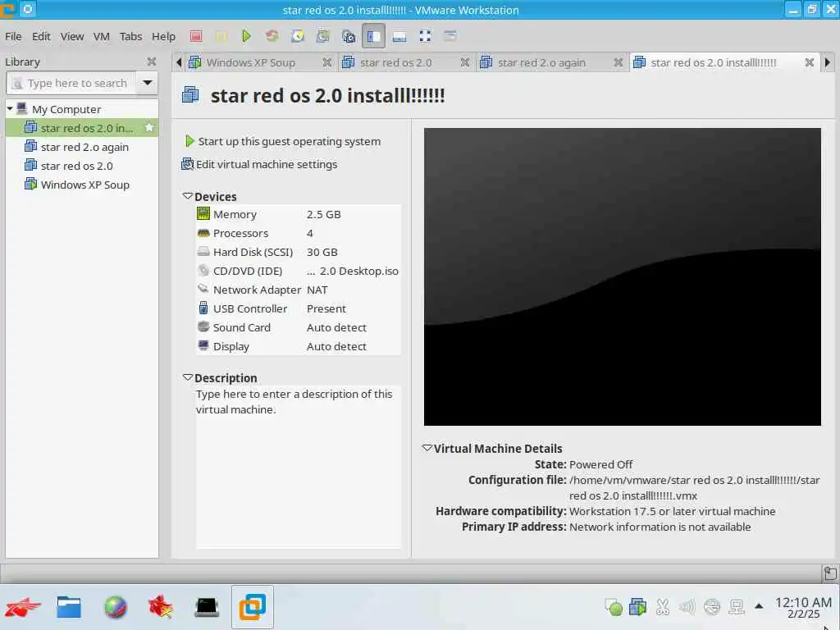This screenshot has height=630, width=840.
Task: Open the Help menu
Action: tap(163, 36)
